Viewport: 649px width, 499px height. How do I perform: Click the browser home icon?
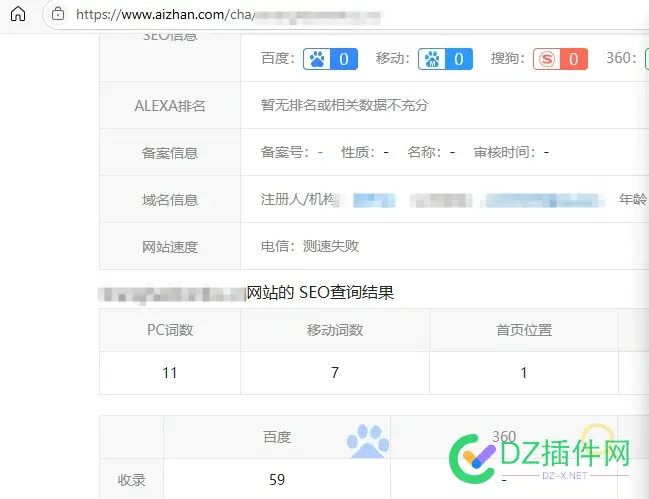coord(18,15)
